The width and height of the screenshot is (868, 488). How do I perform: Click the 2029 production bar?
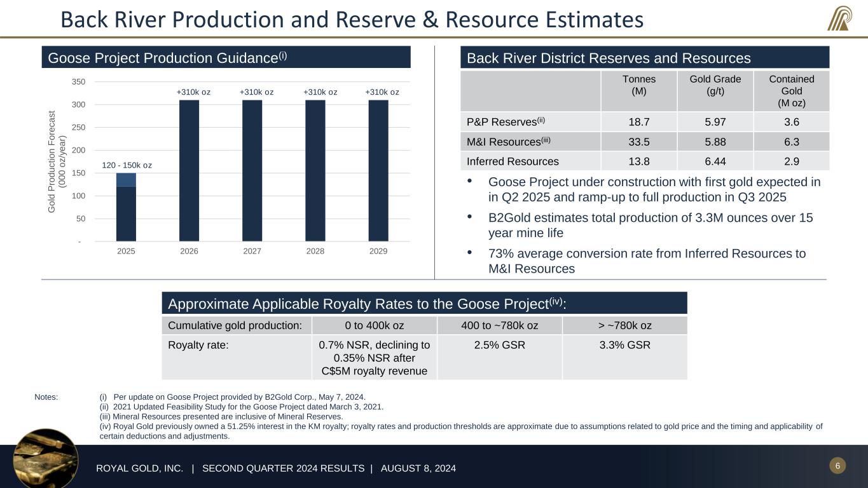click(x=378, y=170)
